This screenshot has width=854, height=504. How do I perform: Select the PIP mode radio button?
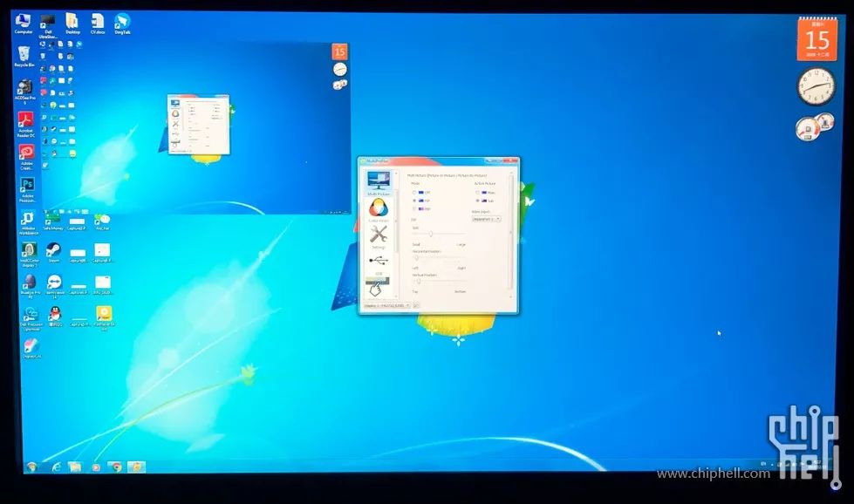(x=414, y=201)
